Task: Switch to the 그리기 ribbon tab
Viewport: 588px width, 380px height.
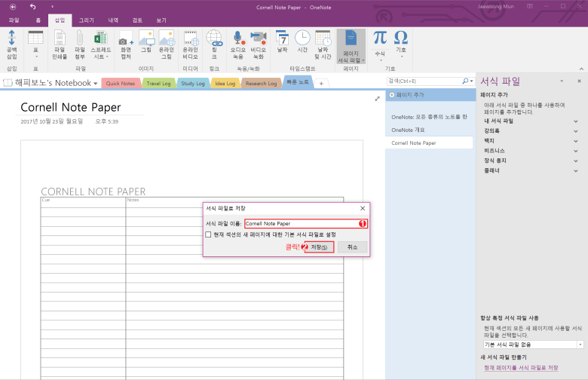Action: (x=86, y=20)
